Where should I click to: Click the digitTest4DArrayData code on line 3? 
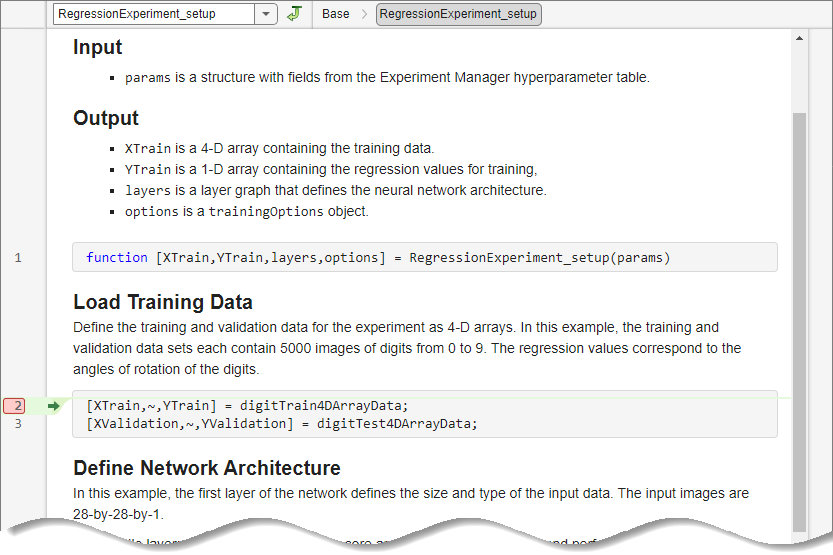click(x=397, y=424)
